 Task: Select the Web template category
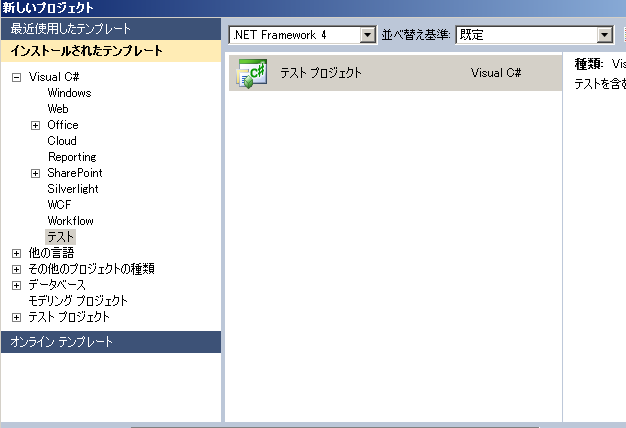(x=58, y=109)
